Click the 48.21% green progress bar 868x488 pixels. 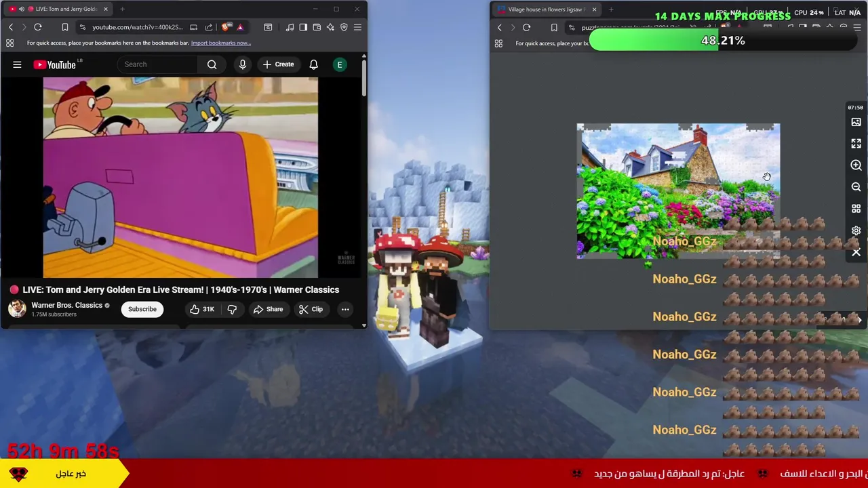[x=723, y=41]
